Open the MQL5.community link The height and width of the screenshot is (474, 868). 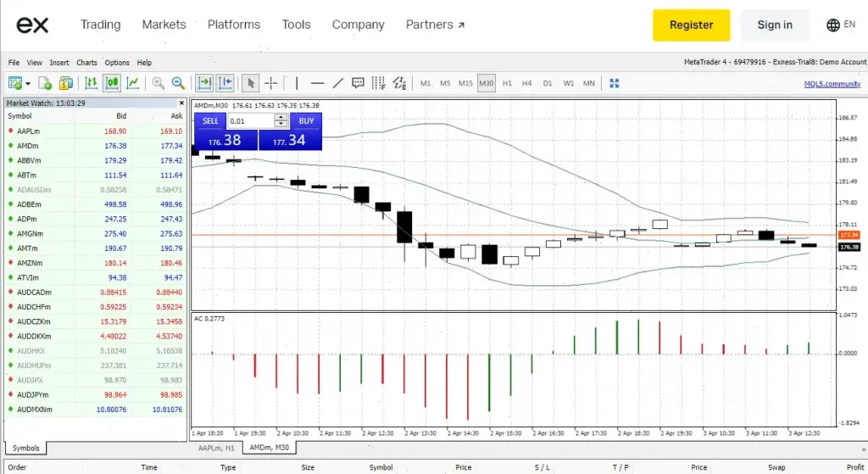click(832, 84)
